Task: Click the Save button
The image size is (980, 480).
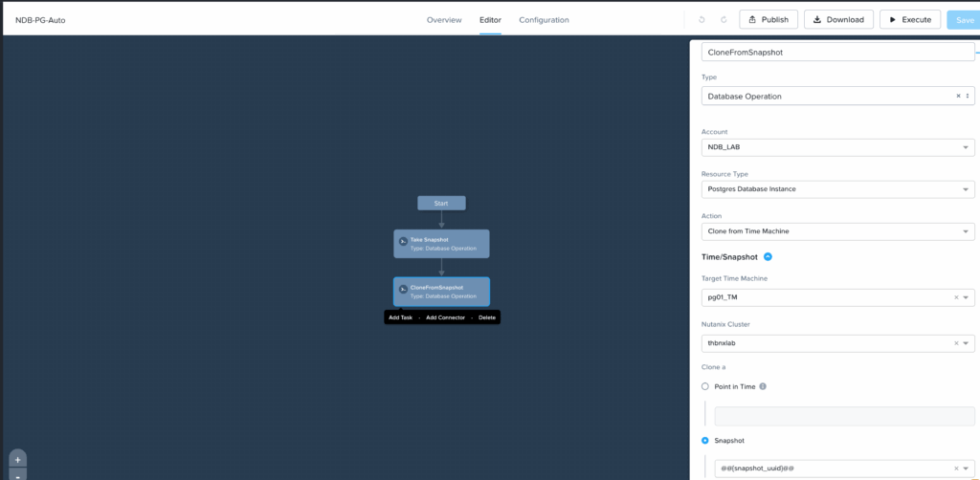Action: tap(963, 19)
